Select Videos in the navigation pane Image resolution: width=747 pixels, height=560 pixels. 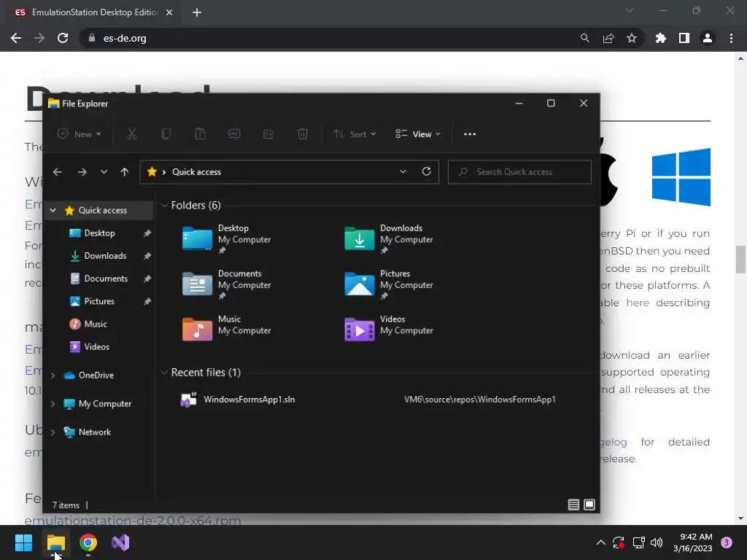pos(97,346)
